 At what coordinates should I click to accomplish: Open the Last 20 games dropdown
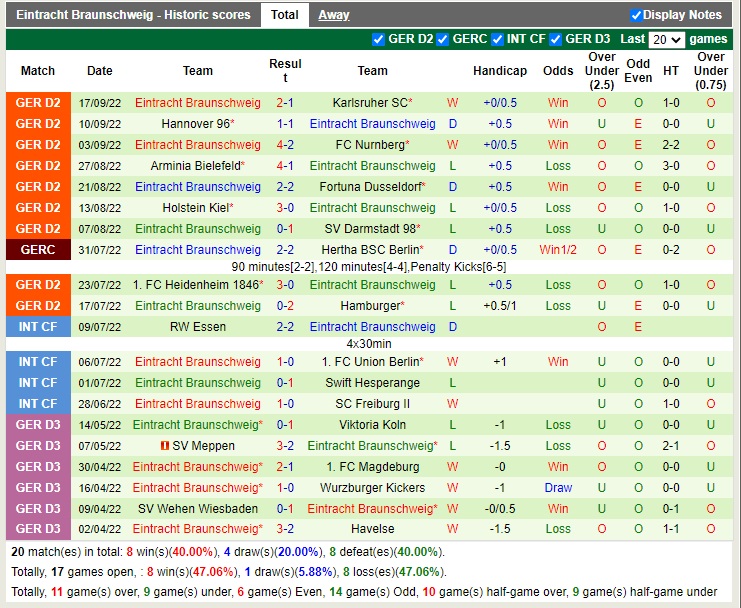click(666, 40)
